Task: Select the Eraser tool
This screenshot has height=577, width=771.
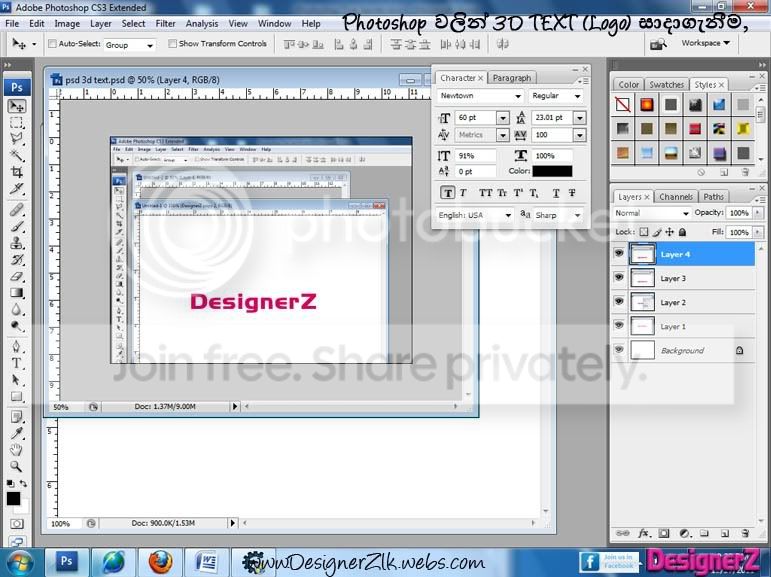Action: pyautogui.click(x=16, y=276)
